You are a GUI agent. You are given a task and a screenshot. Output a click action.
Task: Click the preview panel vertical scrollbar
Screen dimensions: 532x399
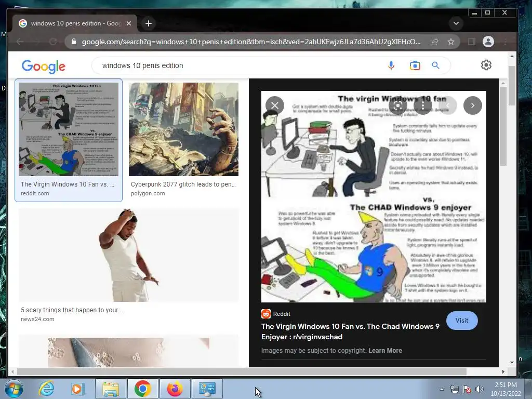pos(503,127)
